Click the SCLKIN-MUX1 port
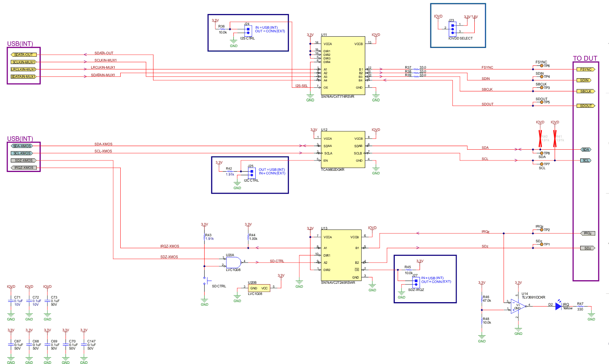The width and height of the screenshot is (609, 364). coord(24,62)
